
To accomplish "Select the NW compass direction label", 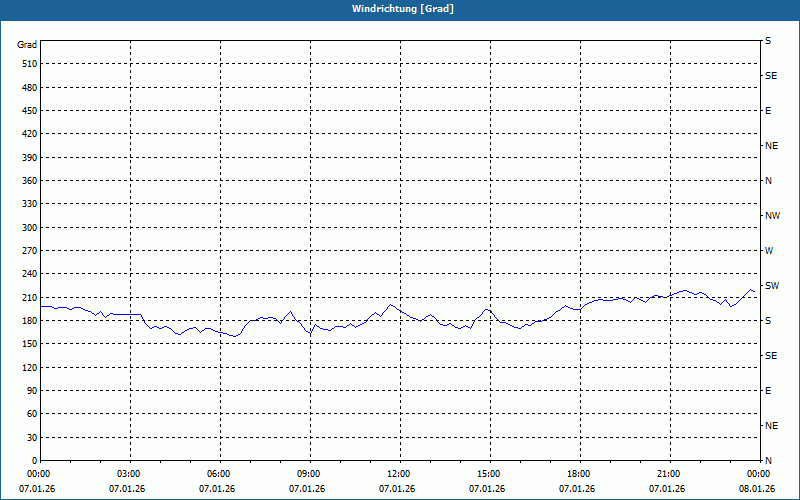I will tap(772, 216).
